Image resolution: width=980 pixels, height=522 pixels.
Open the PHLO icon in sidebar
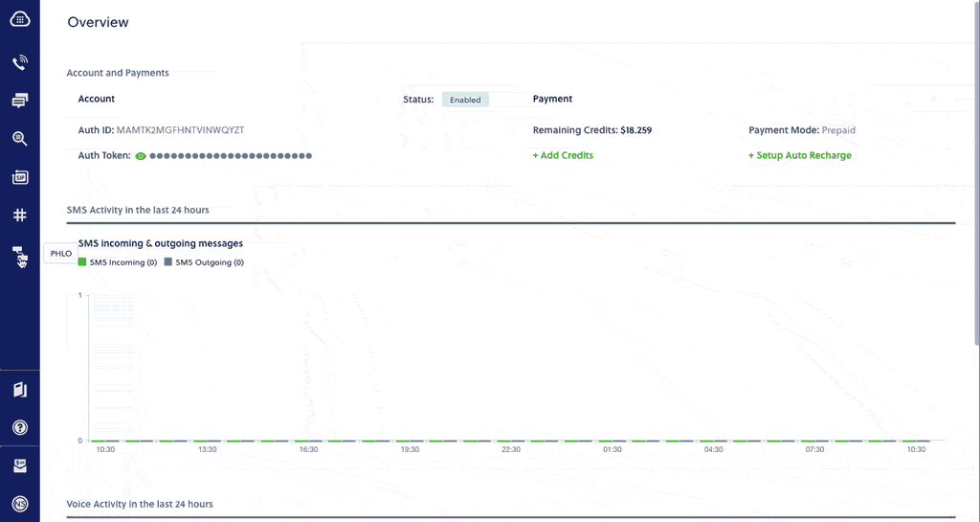point(19,255)
